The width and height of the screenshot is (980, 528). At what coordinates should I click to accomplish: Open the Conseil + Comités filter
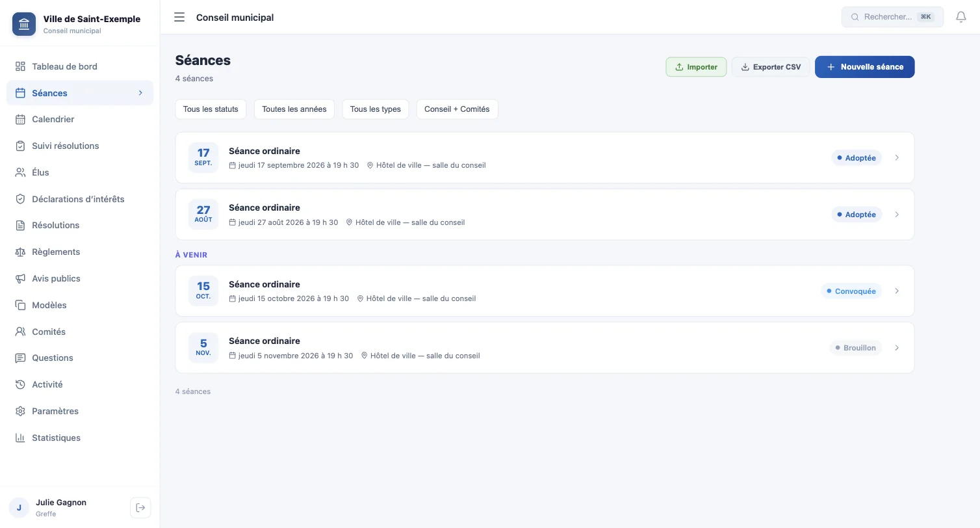457,109
